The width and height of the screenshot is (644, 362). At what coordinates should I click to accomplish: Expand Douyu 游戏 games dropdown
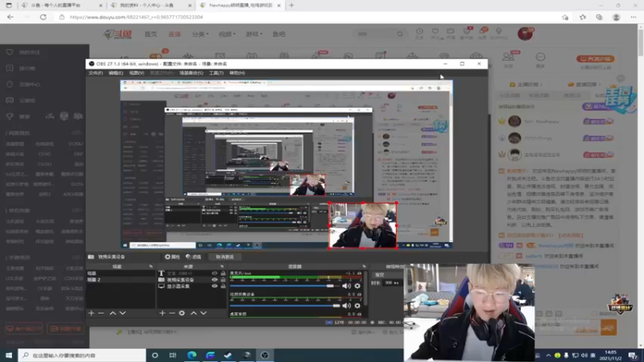pyautogui.click(x=254, y=34)
